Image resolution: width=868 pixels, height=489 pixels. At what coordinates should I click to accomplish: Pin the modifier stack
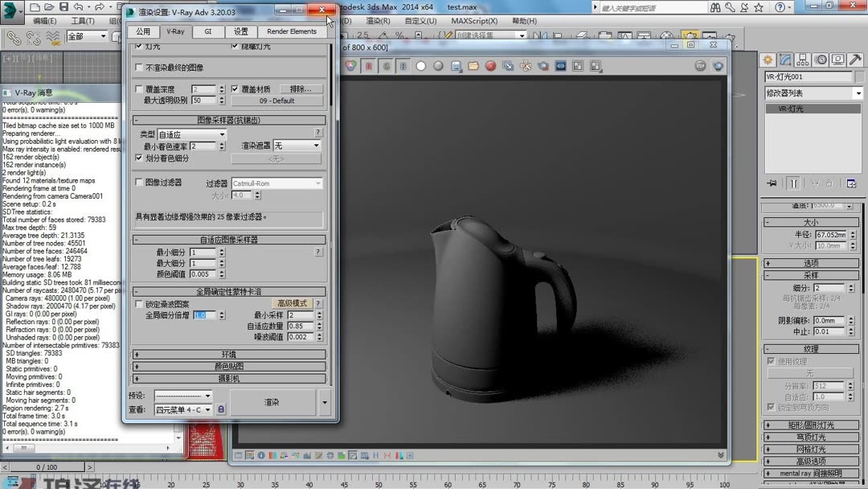pyautogui.click(x=771, y=183)
